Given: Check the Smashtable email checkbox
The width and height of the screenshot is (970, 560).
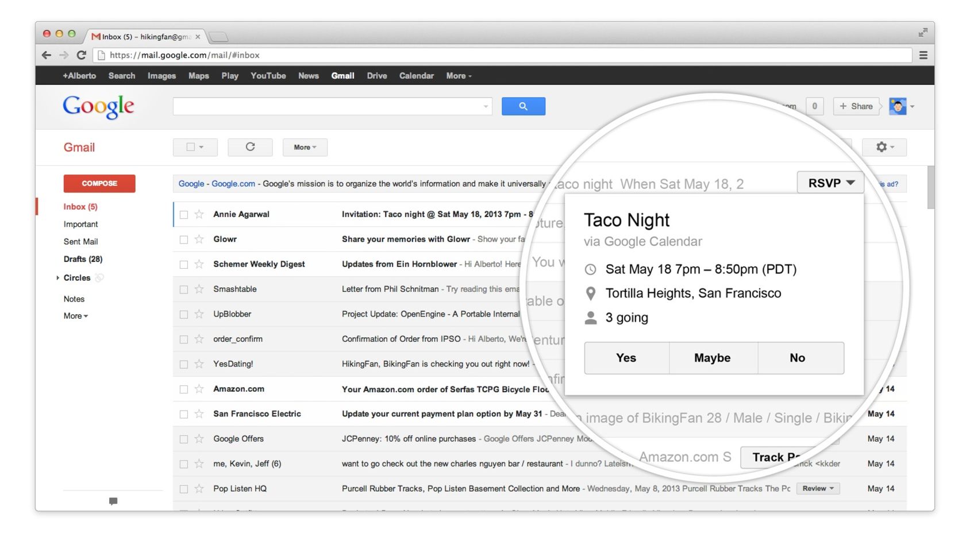Looking at the screenshot, I should click(x=184, y=289).
